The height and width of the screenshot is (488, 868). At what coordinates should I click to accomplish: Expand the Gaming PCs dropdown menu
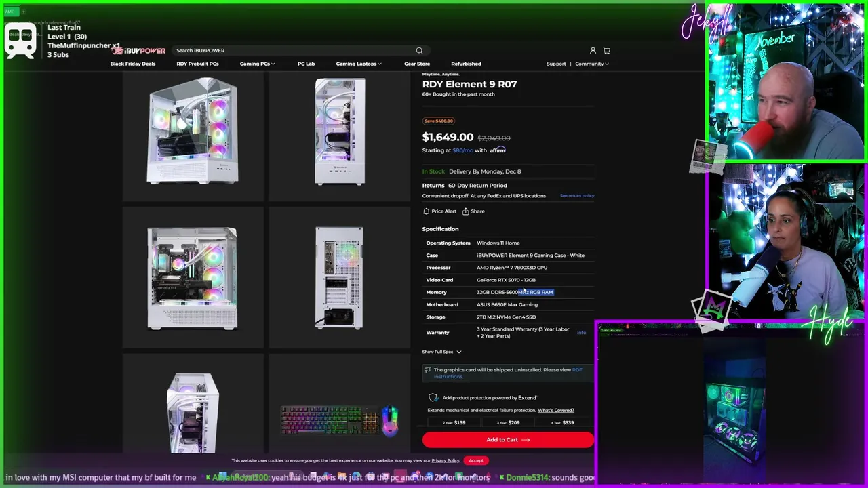pyautogui.click(x=257, y=64)
